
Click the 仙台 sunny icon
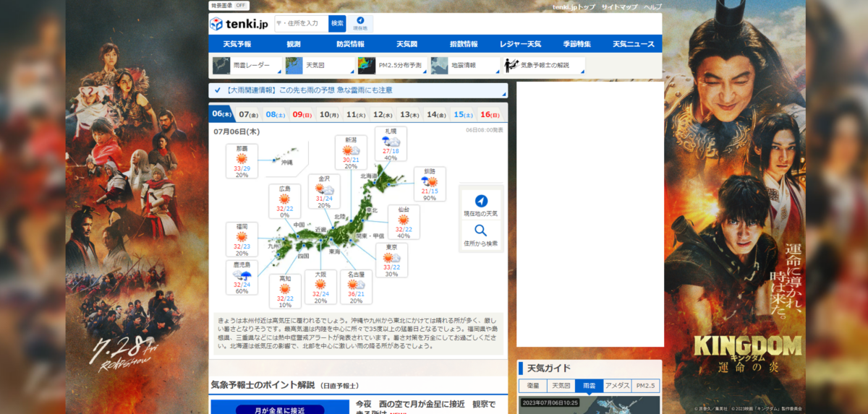403,219
